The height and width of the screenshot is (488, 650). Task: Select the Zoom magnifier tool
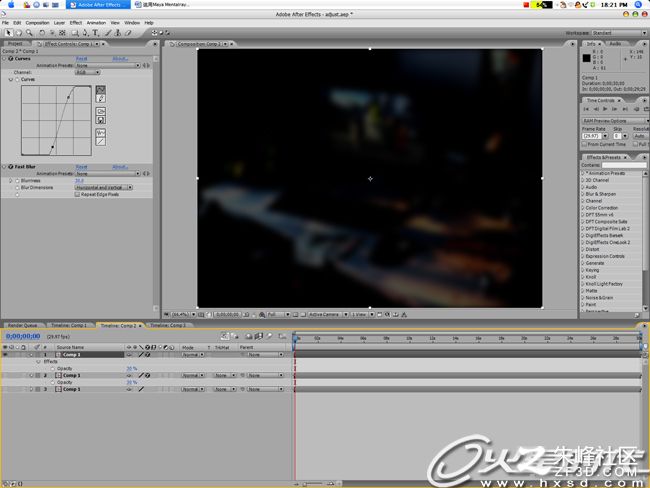pyautogui.click(x=29, y=33)
